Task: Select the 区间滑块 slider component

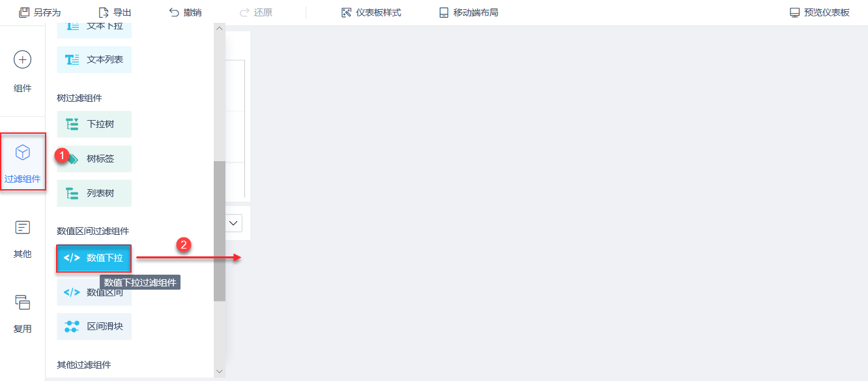Action: point(94,326)
